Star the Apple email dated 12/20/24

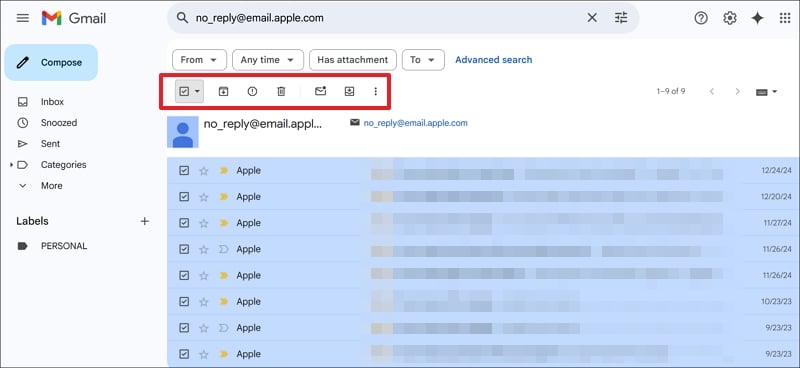(x=204, y=197)
